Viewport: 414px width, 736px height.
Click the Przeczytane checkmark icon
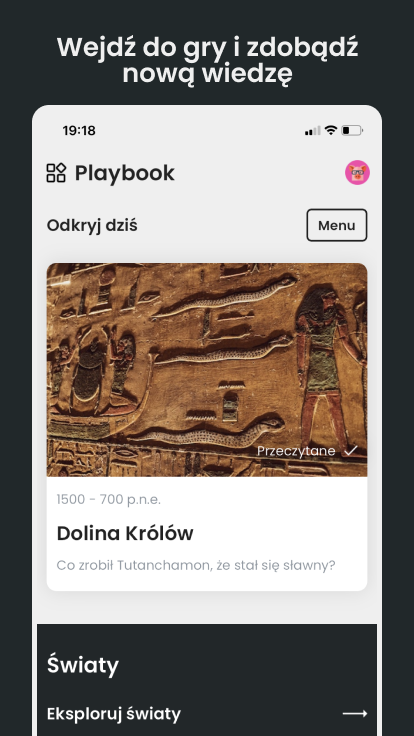(351, 451)
